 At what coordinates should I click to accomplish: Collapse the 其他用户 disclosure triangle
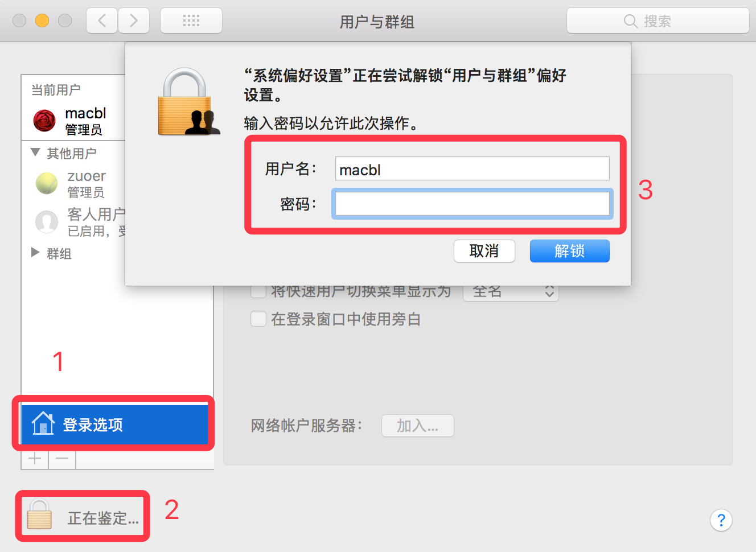click(x=36, y=153)
